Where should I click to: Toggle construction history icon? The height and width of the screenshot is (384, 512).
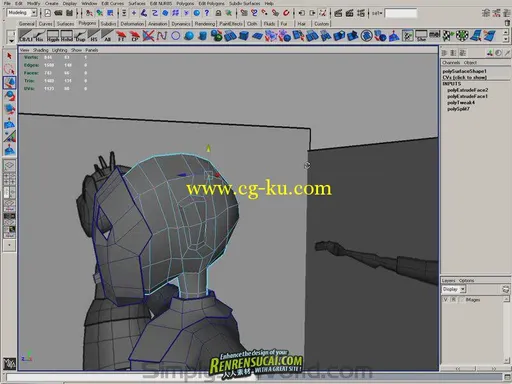[322, 13]
